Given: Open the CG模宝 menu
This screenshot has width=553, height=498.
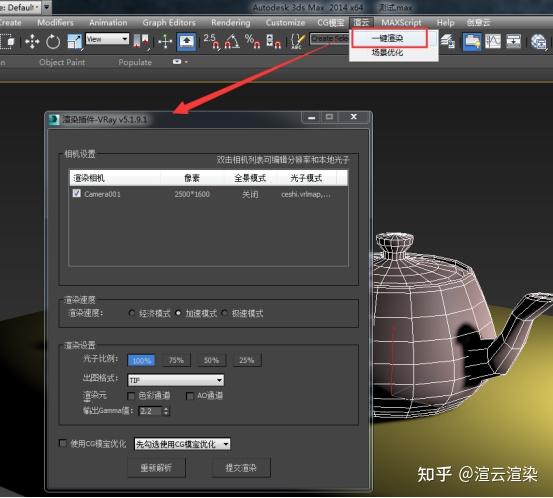Looking at the screenshot, I should [330, 23].
